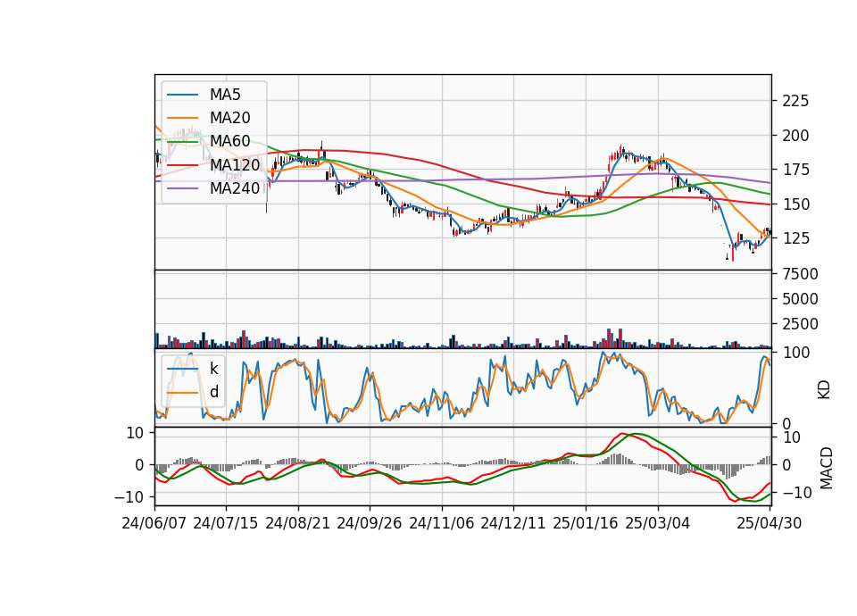The width and height of the screenshot is (857, 616).
Task: Click the MA5 legend label
Action: click(225, 95)
